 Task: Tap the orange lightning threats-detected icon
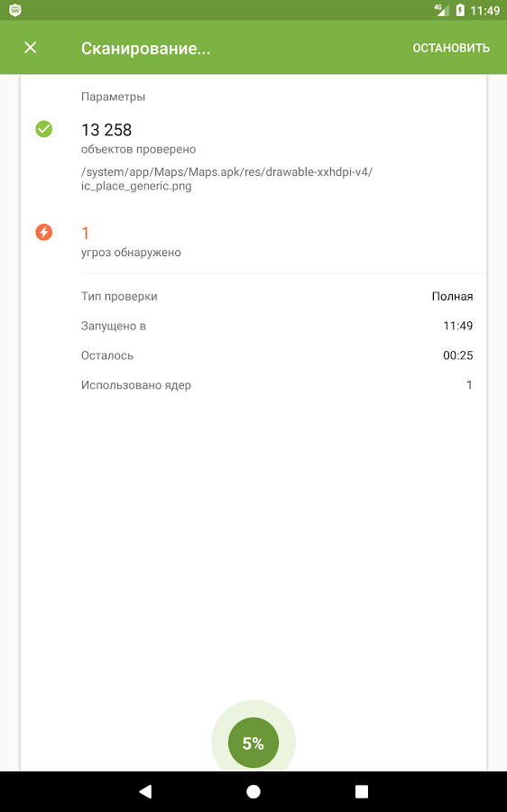44,232
